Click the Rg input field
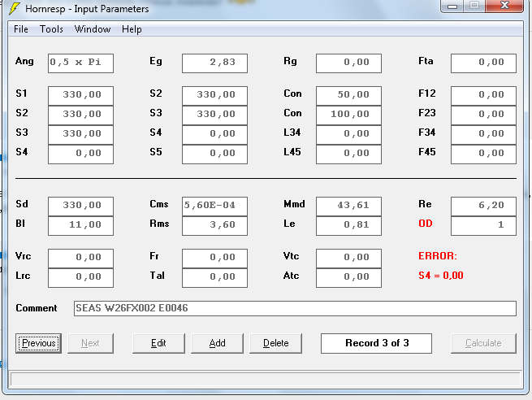 click(348, 63)
